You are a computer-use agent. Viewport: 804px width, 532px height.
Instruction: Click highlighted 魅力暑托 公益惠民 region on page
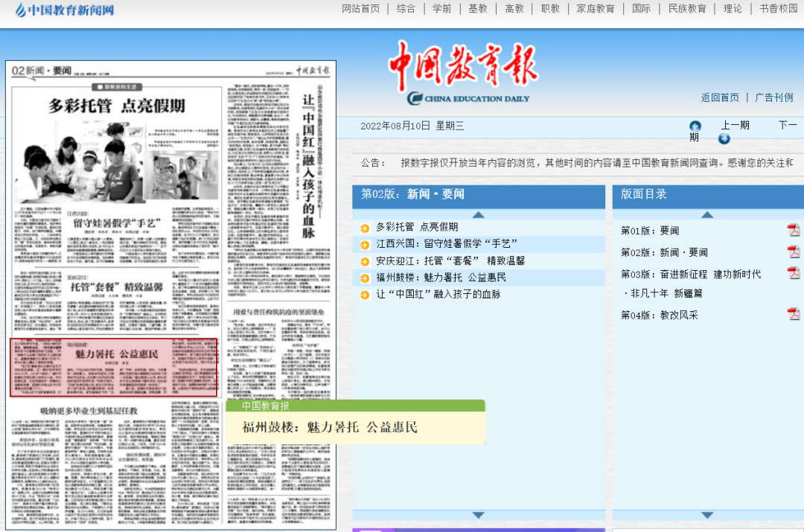pyautogui.click(x=113, y=367)
